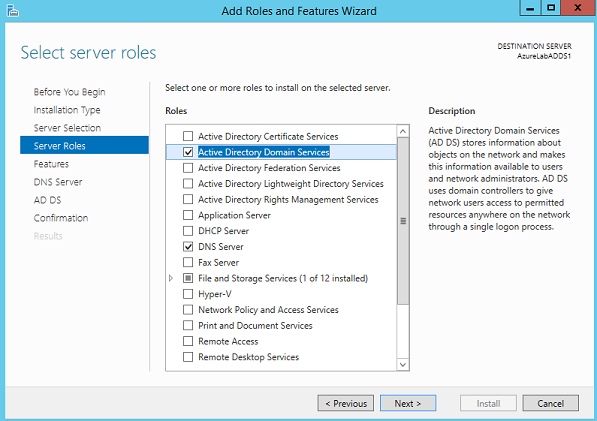Click the roles list down scroll arrow

pyautogui.click(x=403, y=364)
